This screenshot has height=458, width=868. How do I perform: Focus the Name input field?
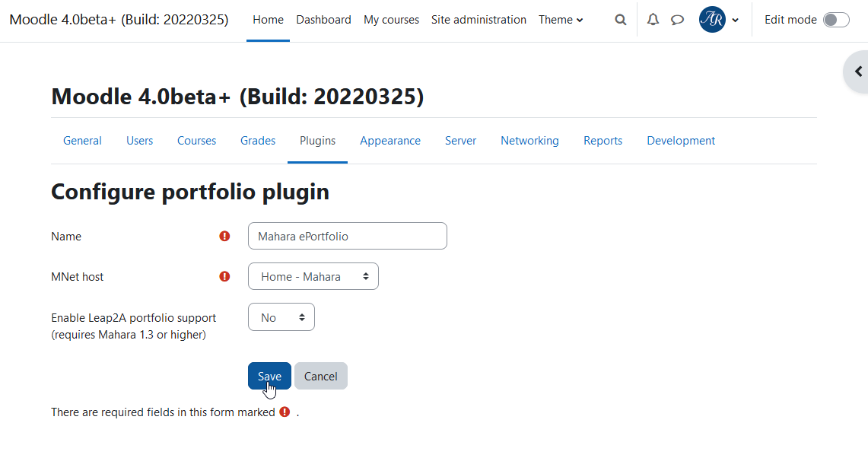point(348,236)
